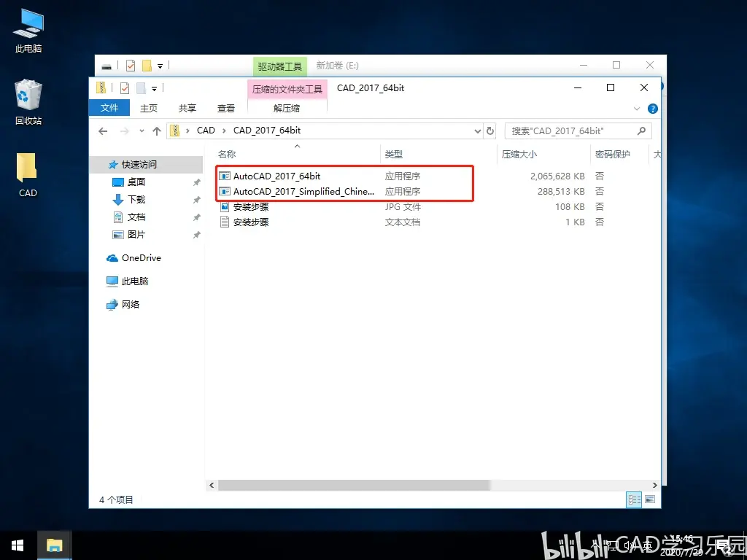
Task: Go back using the Back arrow
Action: click(103, 131)
